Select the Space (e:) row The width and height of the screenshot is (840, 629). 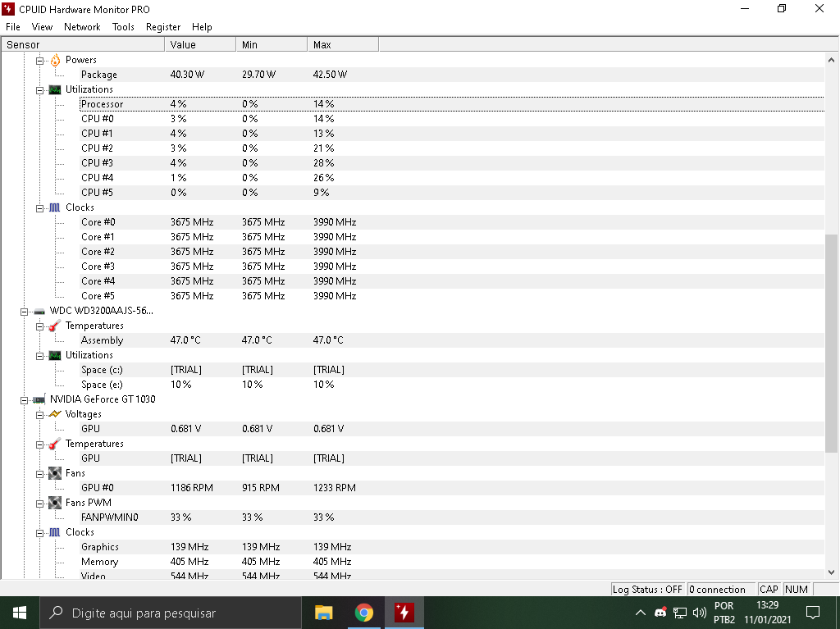coord(452,385)
